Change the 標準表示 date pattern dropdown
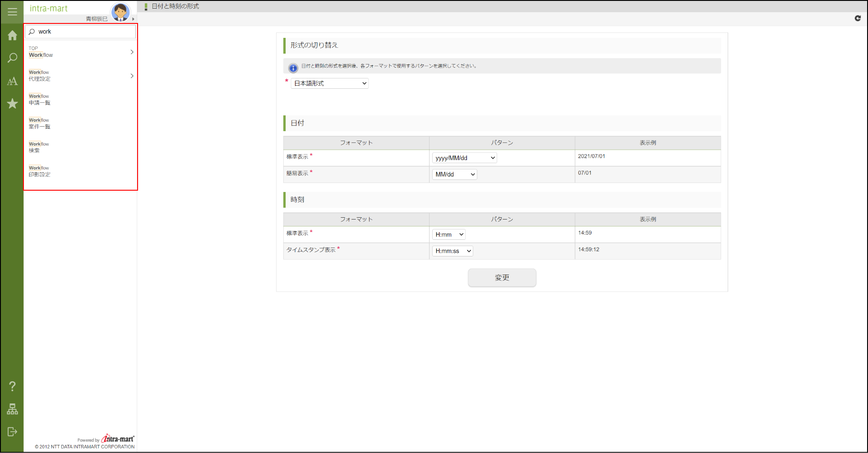Screen dimensions: 868x453 (x=464, y=157)
